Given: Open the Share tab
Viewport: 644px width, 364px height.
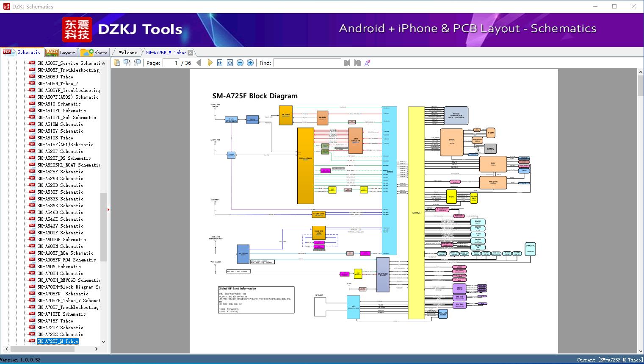Looking at the screenshot, I should click(94, 53).
